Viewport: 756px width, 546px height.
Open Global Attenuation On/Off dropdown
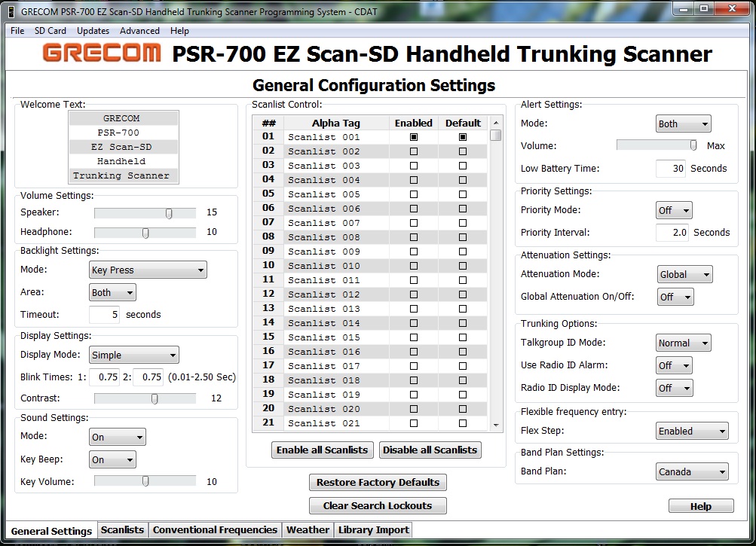[675, 297]
